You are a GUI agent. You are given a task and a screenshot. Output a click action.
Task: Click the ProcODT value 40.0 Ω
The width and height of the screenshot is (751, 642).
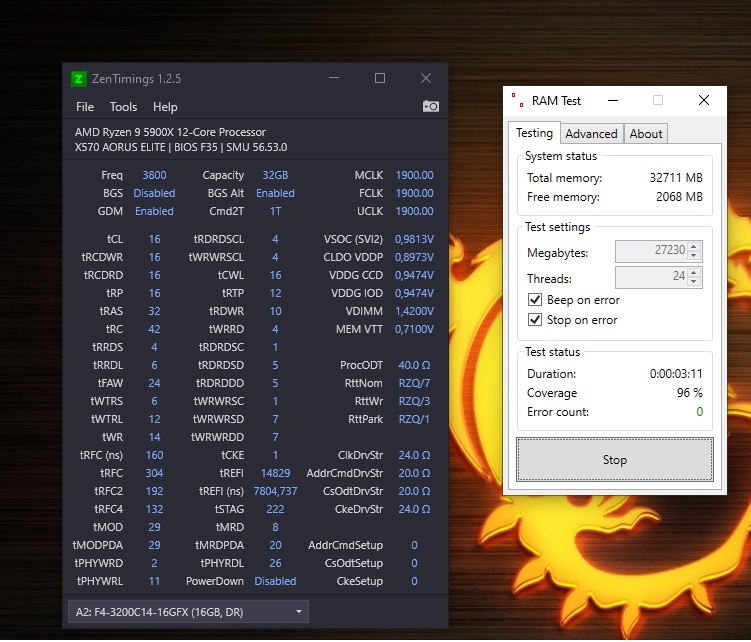pos(414,365)
